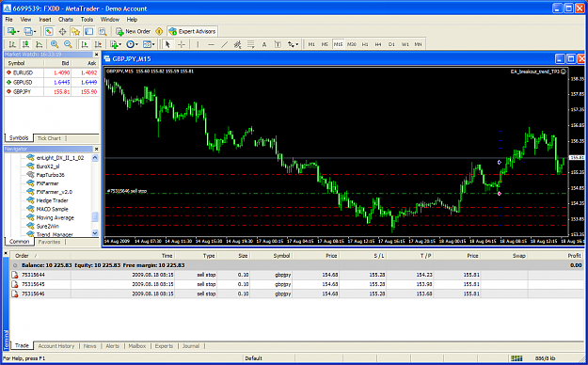Image resolution: width=588 pixels, height=365 pixels.
Task: Open the MetaEditor diamond icon
Action: click(x=159, y=31)
